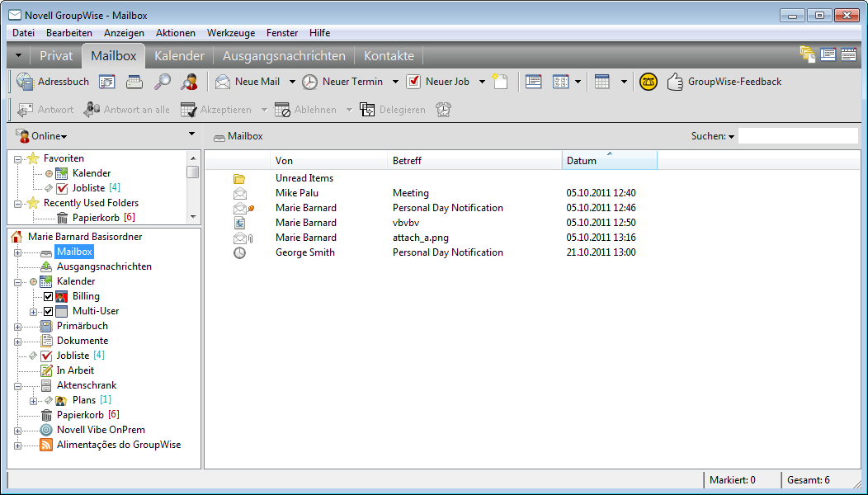Click the calendar view icon beside Adressbuch
868x495 pixels.
(x=106, y=82)
